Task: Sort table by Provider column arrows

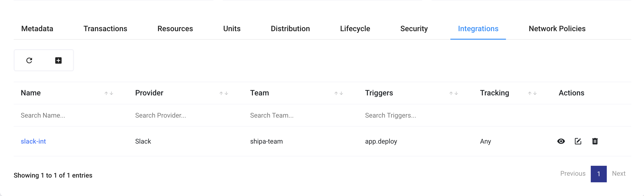Action: pos(224,93)
